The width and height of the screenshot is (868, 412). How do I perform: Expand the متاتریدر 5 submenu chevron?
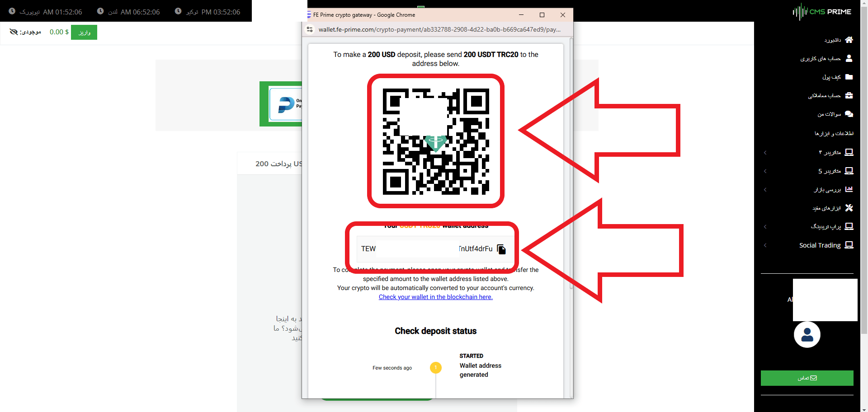(x=765, y=171)
